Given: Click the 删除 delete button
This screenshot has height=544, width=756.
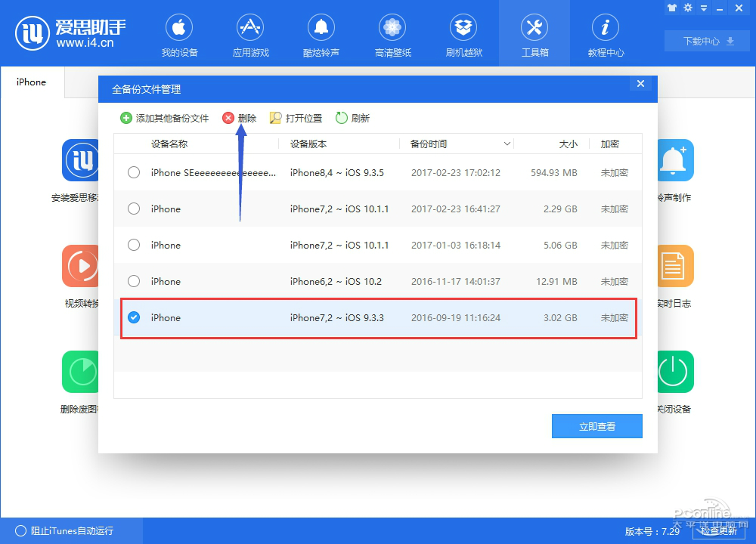Looking at the screenshot, I should [x=239, y=118].
